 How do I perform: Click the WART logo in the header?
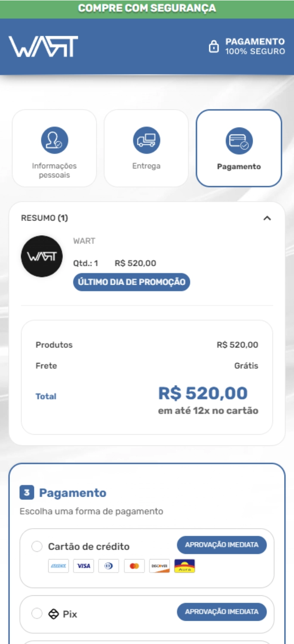tap(43, 47)
